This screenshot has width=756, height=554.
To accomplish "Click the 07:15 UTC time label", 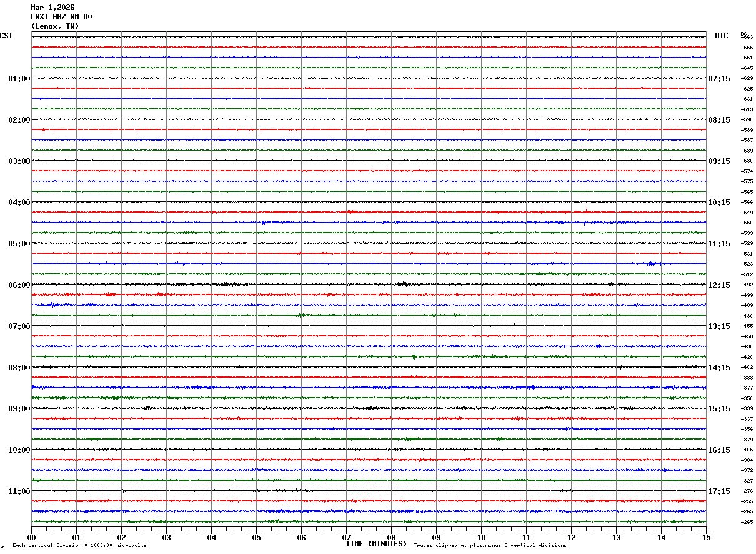I will point(719,79).
